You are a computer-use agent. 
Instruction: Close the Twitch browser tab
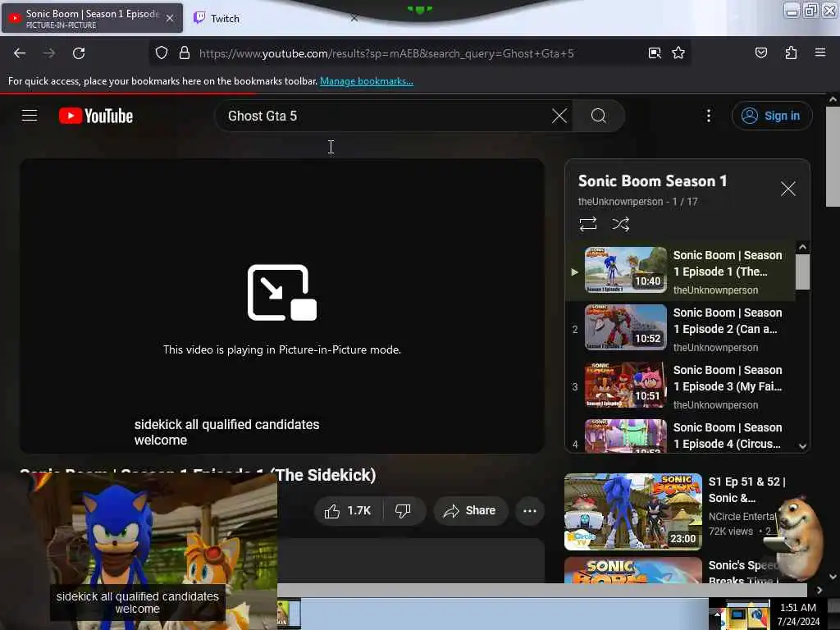[x=354, y=18]
